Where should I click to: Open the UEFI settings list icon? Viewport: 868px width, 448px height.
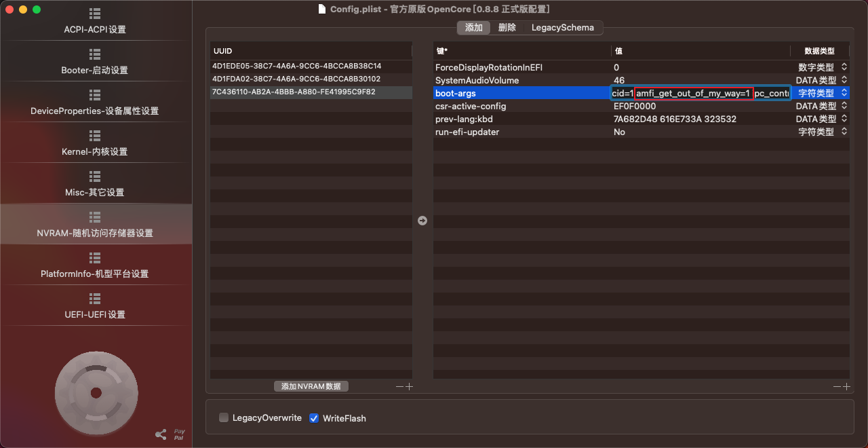click(95, 299)
